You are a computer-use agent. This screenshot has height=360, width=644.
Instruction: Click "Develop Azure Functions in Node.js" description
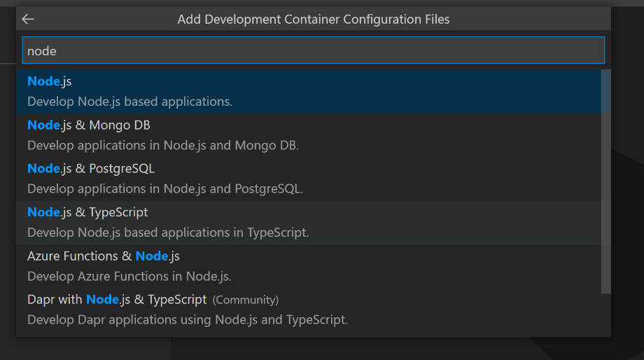(129, 276)
